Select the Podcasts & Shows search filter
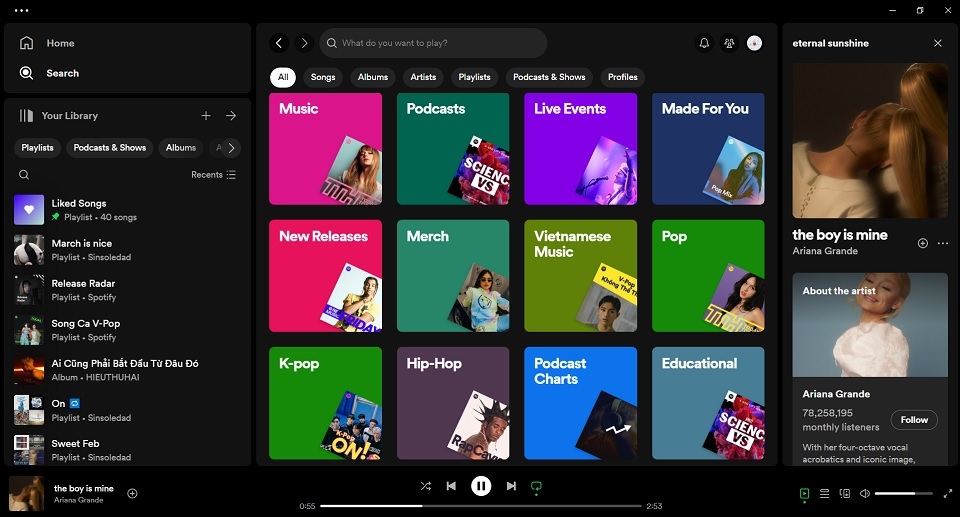 coord(549,77)
